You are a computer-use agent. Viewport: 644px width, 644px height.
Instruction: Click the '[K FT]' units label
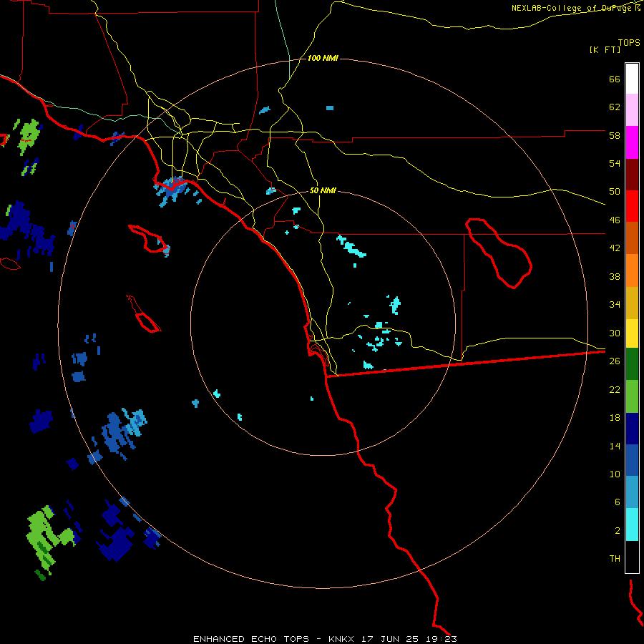(605, 50)
